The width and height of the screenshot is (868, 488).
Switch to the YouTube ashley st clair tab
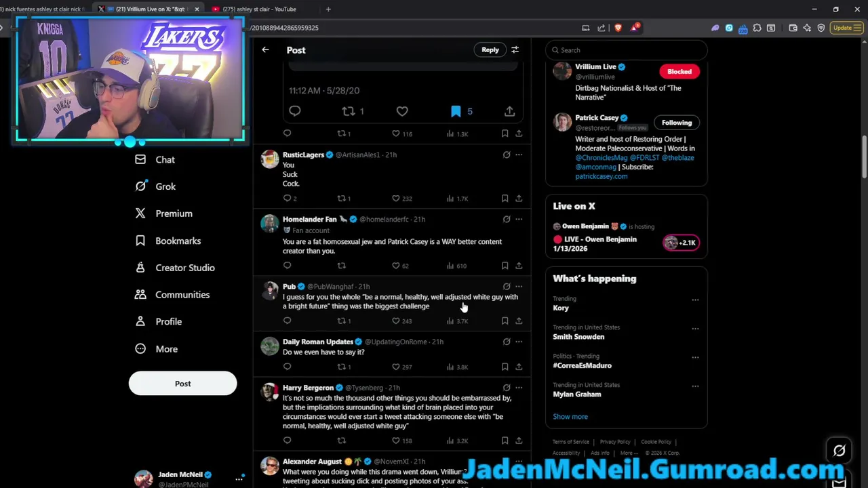point(258,9)
